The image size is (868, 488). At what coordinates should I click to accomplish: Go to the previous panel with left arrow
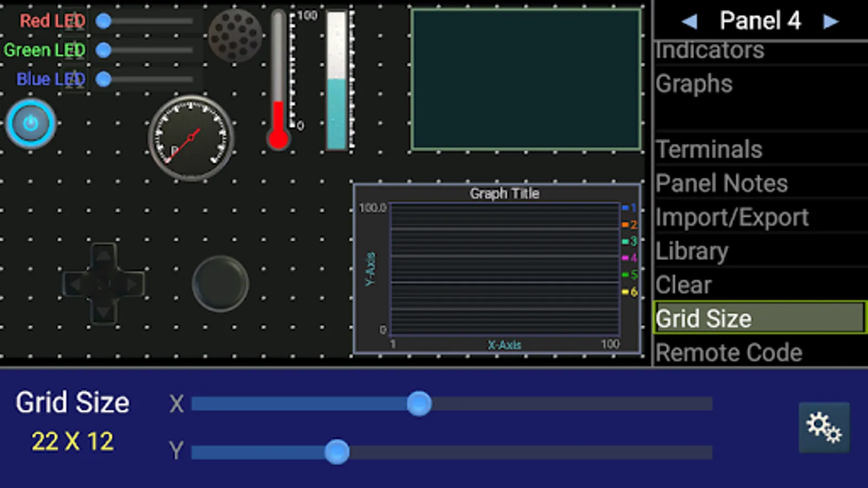tap(689, 22)
